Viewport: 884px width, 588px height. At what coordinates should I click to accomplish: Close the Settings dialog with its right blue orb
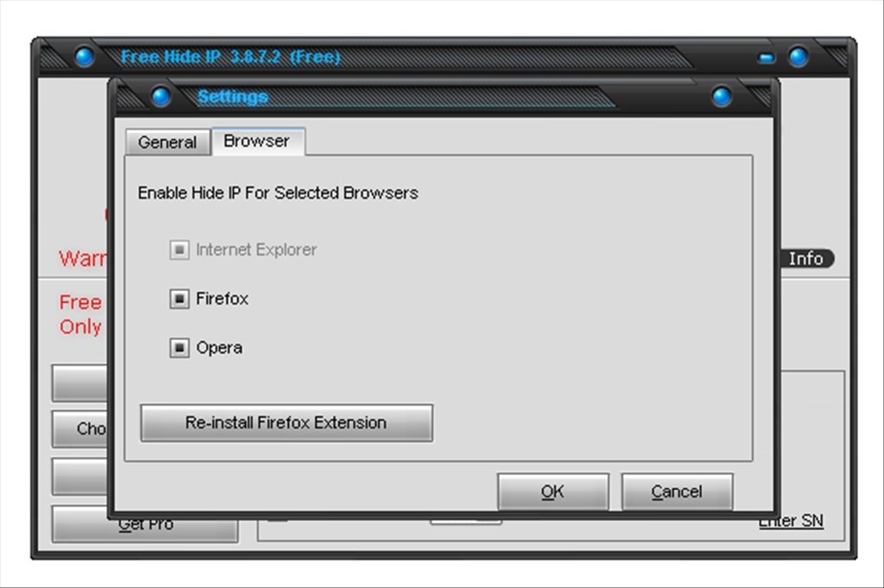tap(722, 97)
